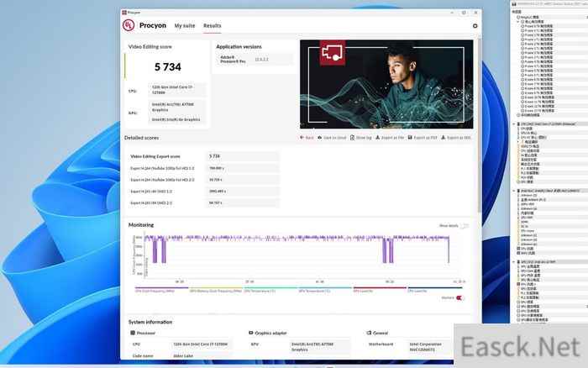Click Export H.264 YouTube 1080p Full HD 1/2 row

[x=203, y=168]
